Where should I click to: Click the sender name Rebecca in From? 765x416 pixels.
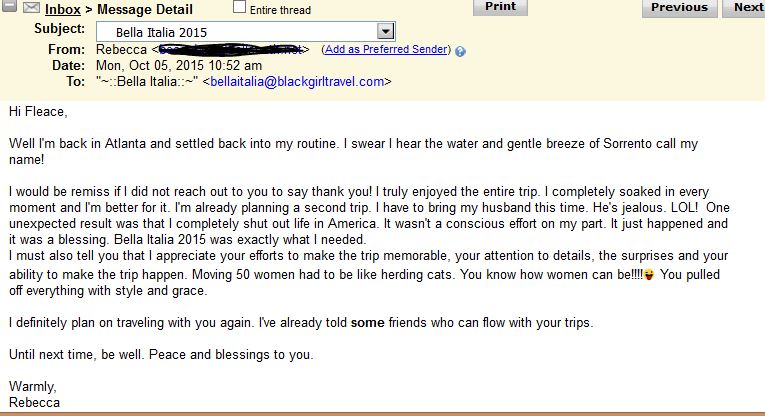click(121, 49)
